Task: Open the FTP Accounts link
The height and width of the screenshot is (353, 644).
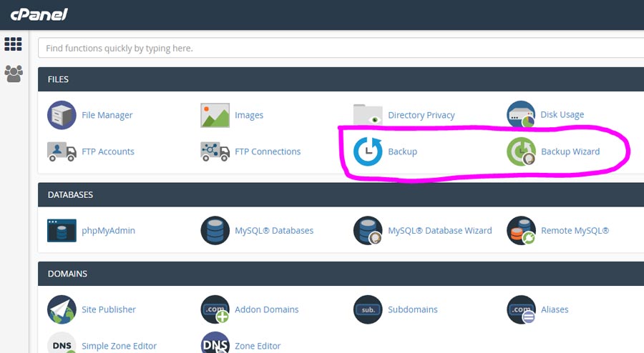Action: coord(107,151)
